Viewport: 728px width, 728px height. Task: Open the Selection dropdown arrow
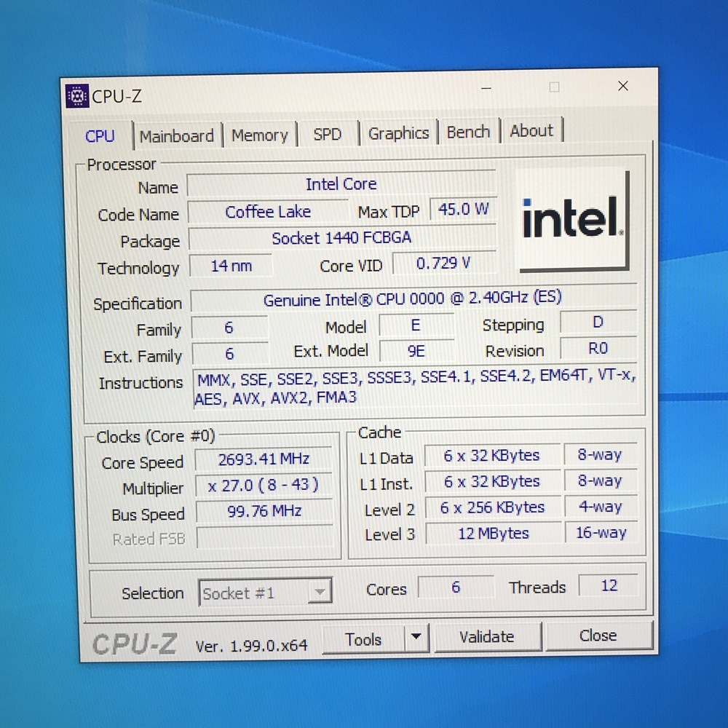coord(320,592)
